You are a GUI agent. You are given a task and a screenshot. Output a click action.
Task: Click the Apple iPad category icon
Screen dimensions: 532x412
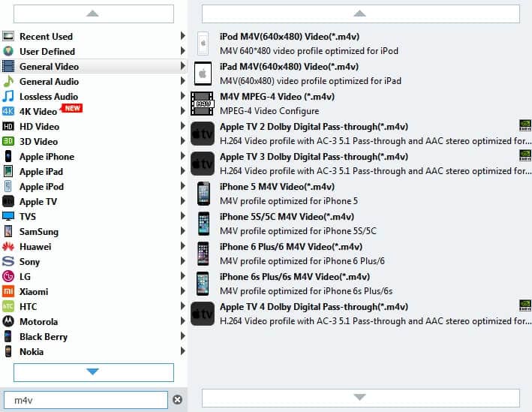click(x=8, y=171)
